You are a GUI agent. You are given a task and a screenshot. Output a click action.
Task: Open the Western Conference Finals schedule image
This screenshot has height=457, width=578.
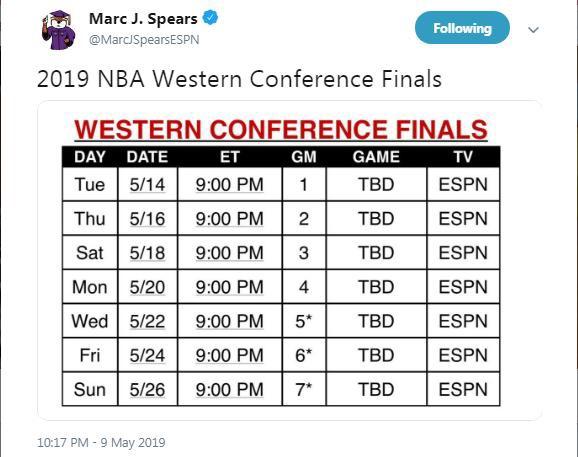290,261
